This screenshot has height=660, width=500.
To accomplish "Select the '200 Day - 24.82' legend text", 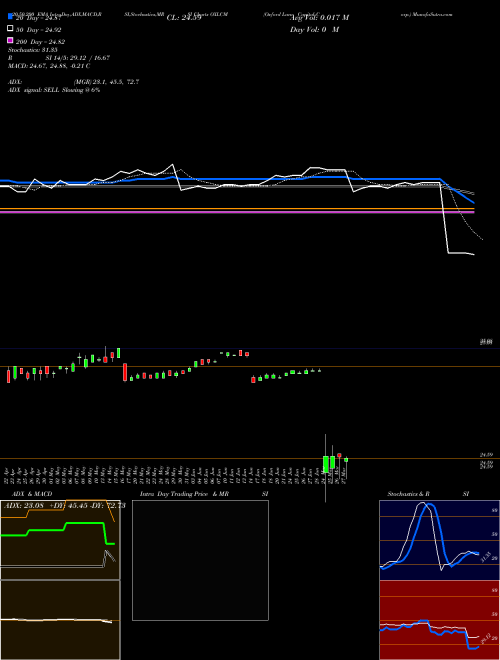I will coord(40,42).
